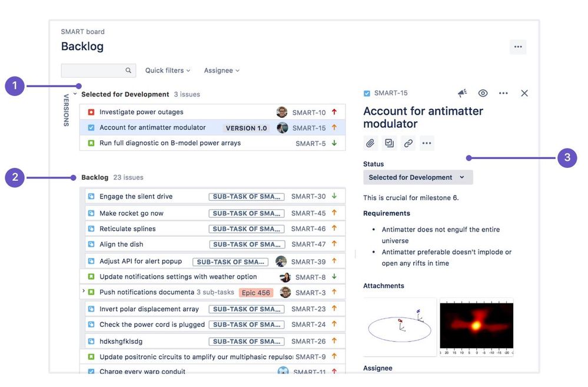Open more actions menu on the SMART-15 panel
This screenshot has height=387, width=588.
point(504,92)
